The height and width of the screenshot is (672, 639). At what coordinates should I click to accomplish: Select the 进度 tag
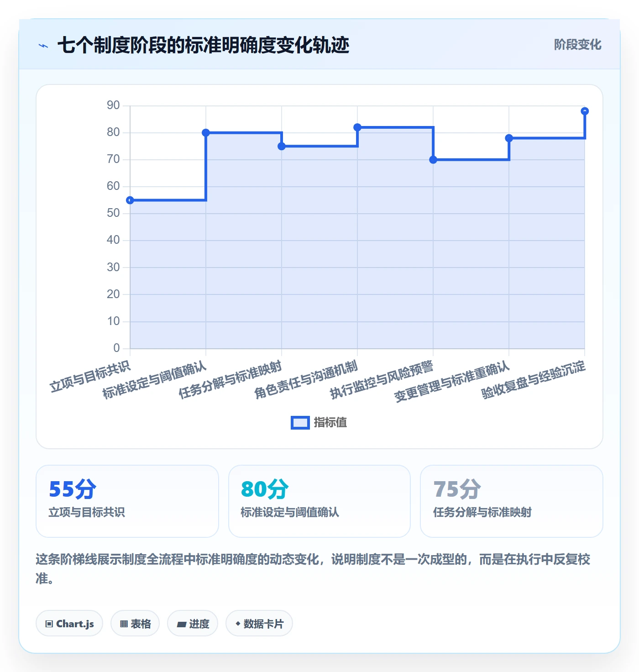tap(193, 624)
